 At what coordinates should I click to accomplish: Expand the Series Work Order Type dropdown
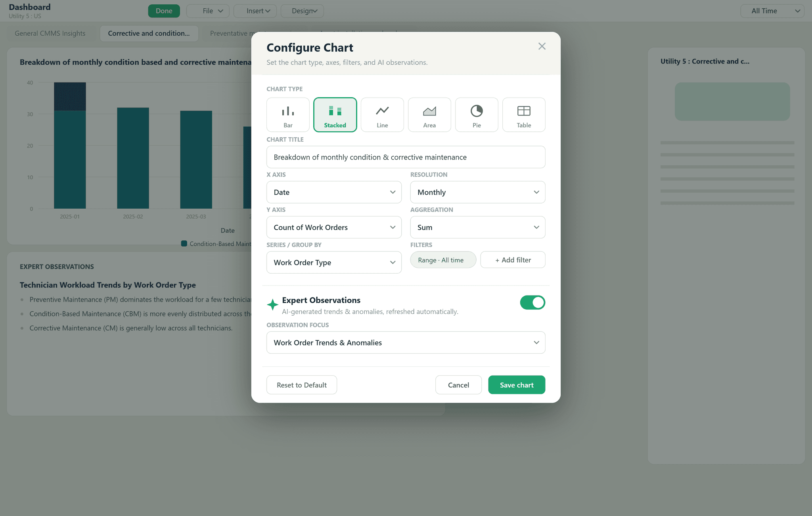(x=334, y=263)
